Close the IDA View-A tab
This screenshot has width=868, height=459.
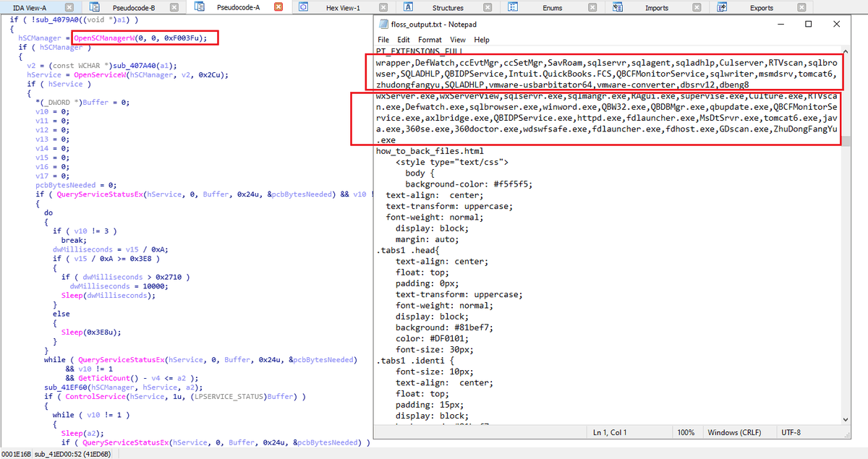coord(69,7)
